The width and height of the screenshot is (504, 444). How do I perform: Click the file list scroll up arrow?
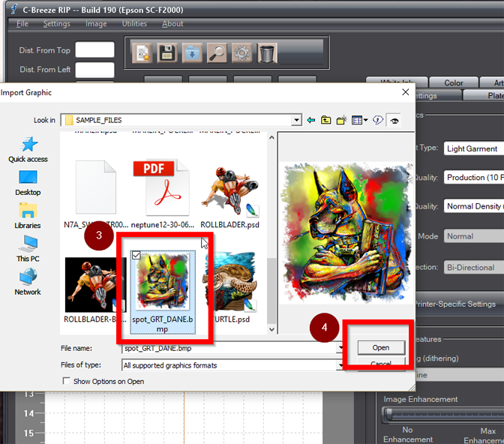[271, 137]
